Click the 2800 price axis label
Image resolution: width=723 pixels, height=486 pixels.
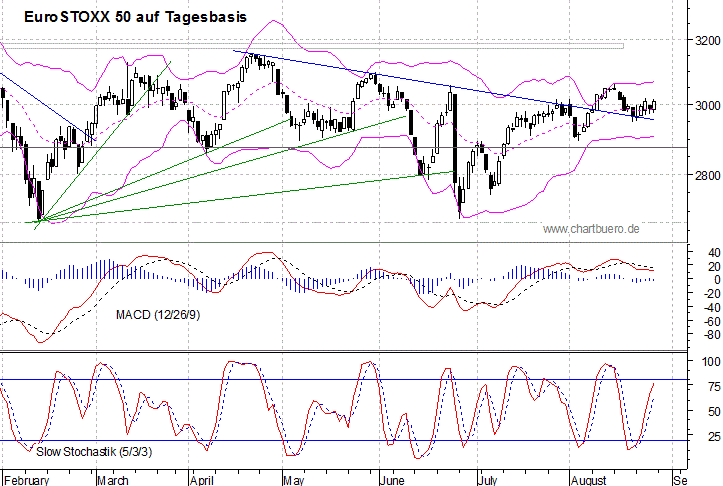click(x=707, y=175)
